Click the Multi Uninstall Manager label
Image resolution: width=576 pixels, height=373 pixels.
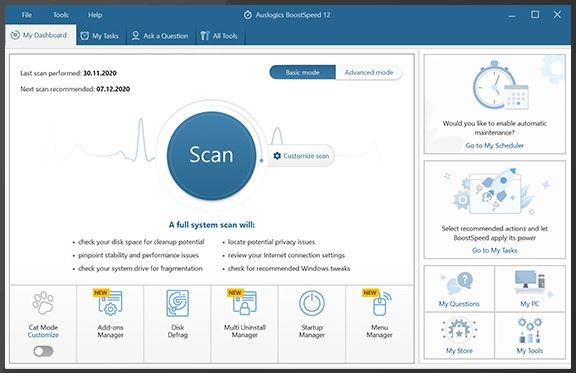245,331
